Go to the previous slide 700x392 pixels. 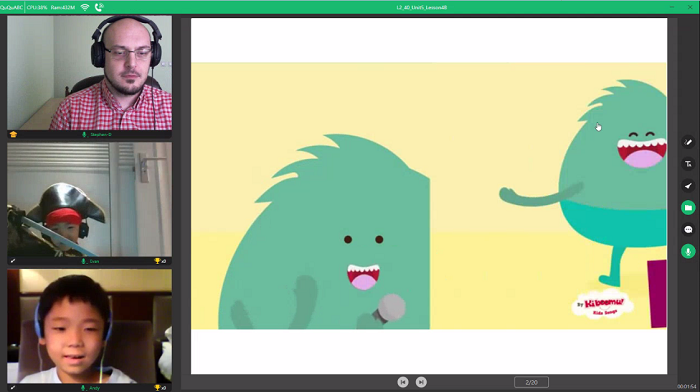coord(403,382)
